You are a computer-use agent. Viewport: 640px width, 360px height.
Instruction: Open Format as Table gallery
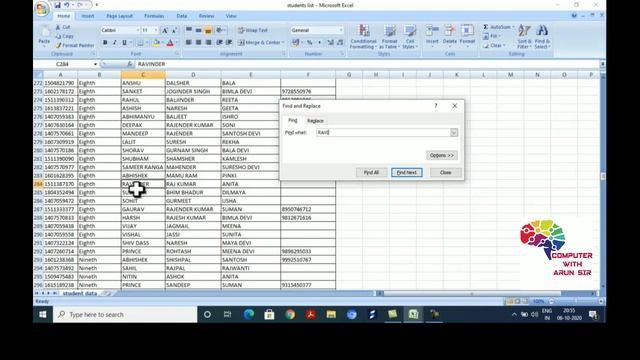point(389,37)
